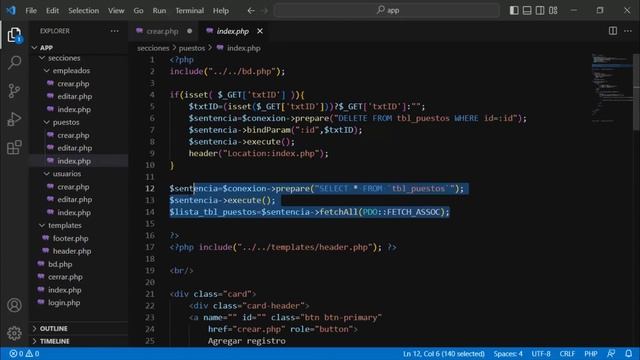
Task: Toggle the bottom panel
Action: [x=527, y=10]
